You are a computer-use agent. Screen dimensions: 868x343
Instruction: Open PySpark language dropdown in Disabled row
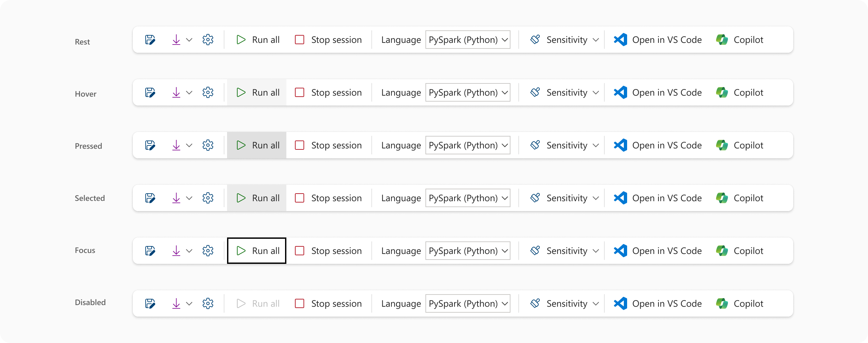pos(468,303)
